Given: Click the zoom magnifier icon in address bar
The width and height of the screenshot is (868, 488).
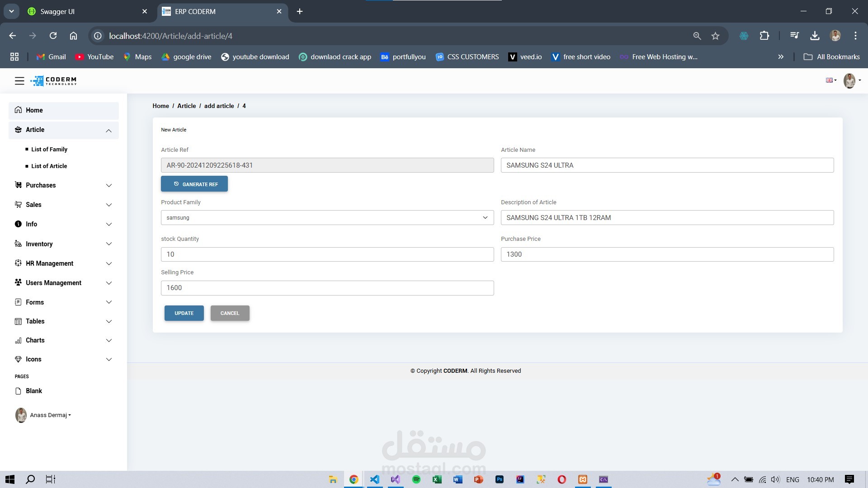Looking at the screenshot, I should pos(697,36).
